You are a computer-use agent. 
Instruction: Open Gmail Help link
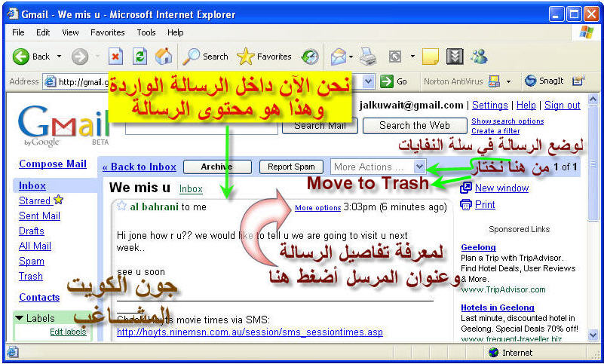[526, 106]
